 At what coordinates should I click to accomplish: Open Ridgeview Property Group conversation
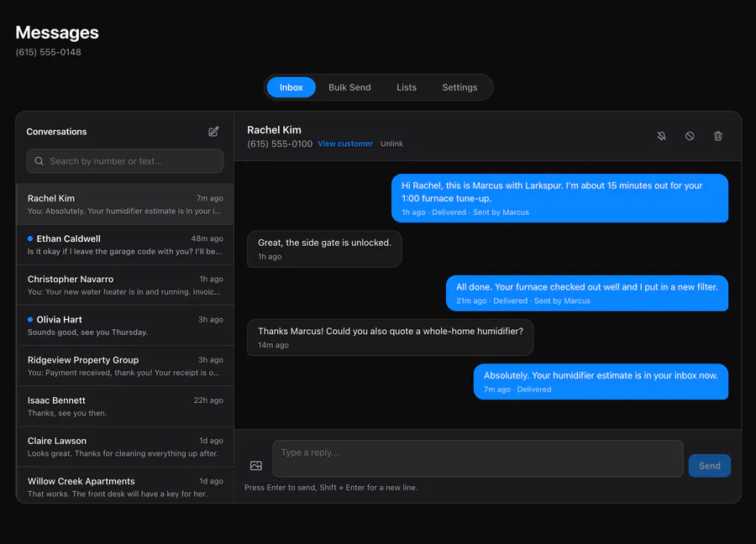tap(125, 366)
